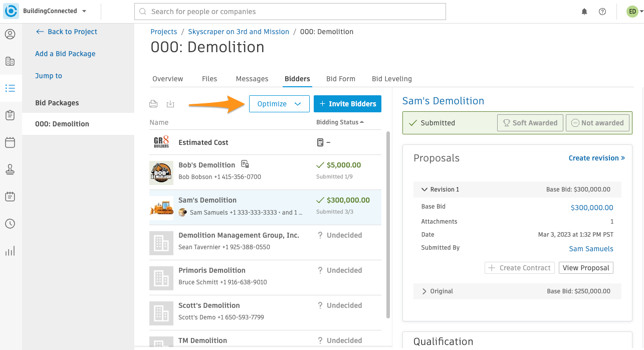
Task: Select the Demolition Management Group, Inc. row
Action: pyautogui.click(x=265, y=243)
